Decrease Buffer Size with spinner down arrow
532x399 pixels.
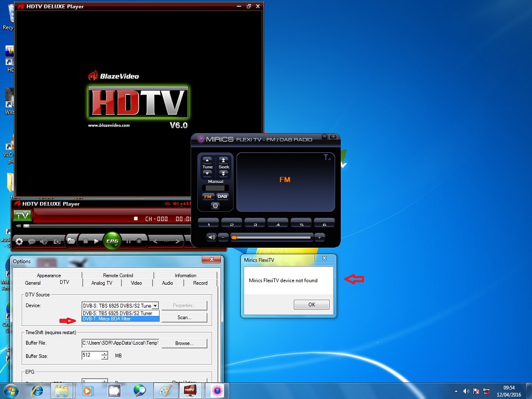(105, 357)
